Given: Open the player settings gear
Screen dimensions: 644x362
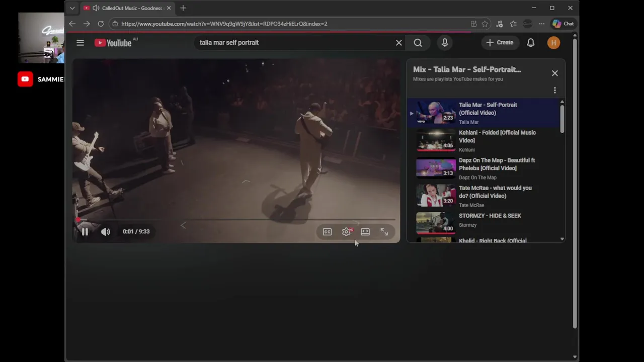Looking at the screenshot, I should 346,232.
